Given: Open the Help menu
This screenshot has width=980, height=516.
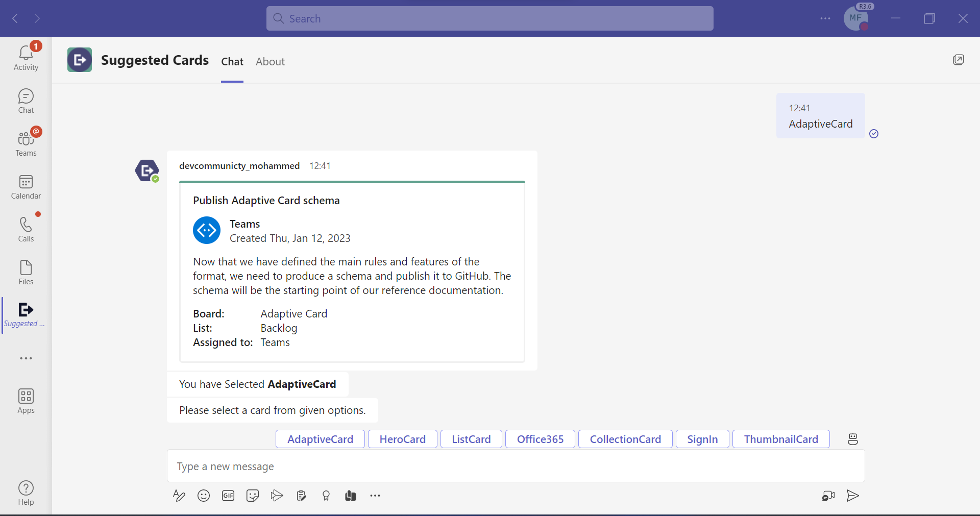Looking at the screenshot, I should pyautogui.click(x=26, y=493).
